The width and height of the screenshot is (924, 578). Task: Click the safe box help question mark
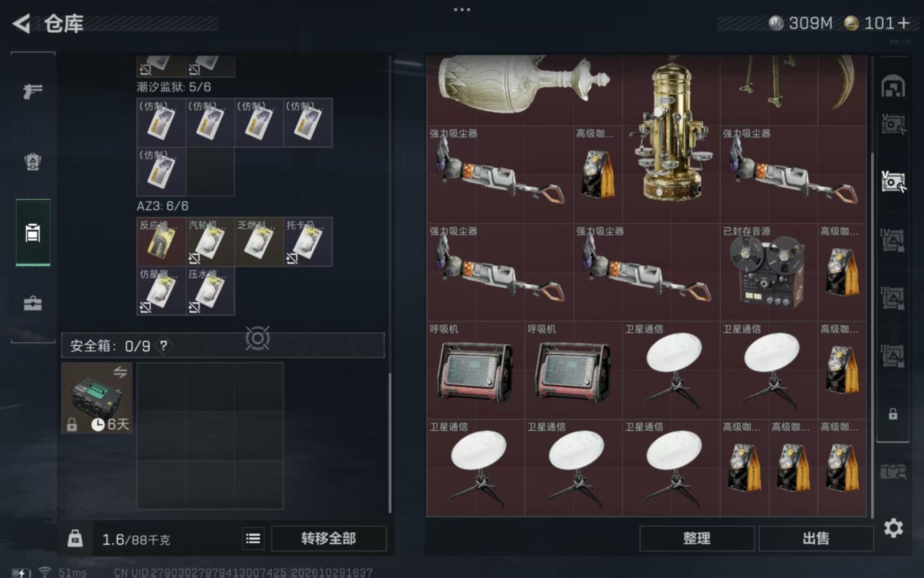tap(164, 346)
